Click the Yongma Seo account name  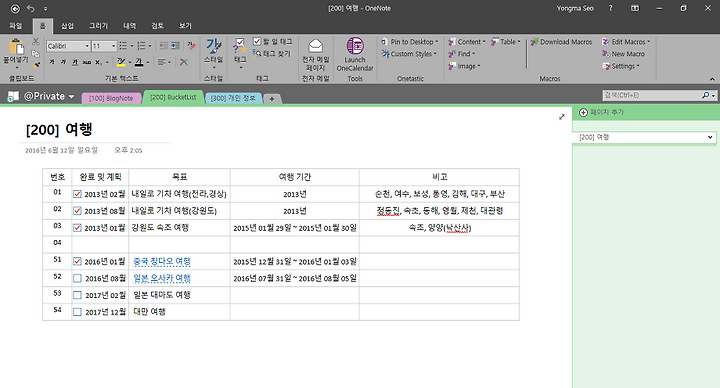575,8
